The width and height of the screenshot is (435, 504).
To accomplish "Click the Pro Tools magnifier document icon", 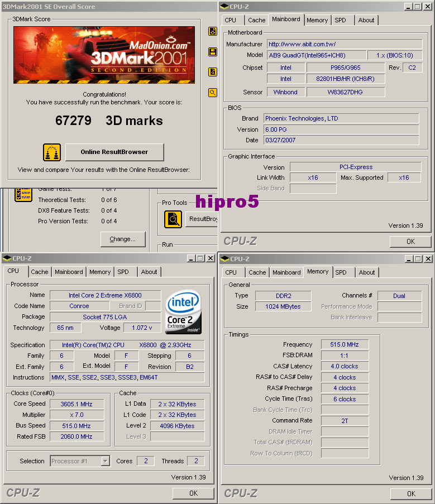I will 173,219.
